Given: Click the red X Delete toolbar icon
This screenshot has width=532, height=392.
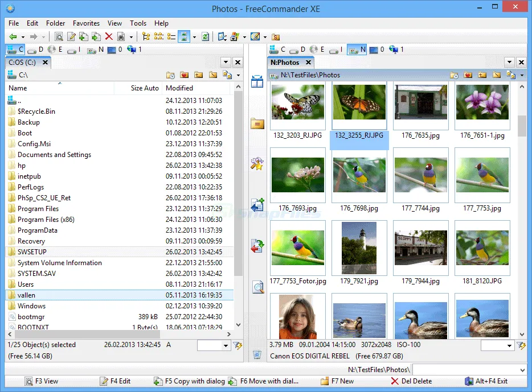Looking at the screenshot, I should click(x=109, y=36).
